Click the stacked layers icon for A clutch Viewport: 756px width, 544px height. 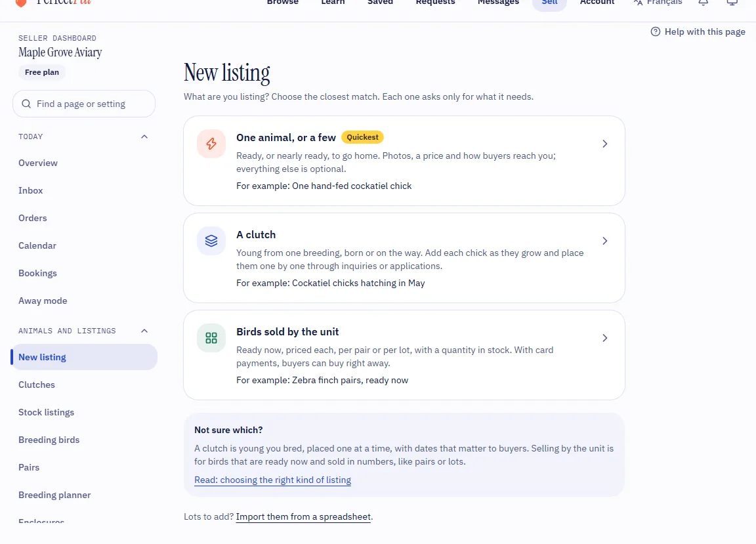pos(211,241)
